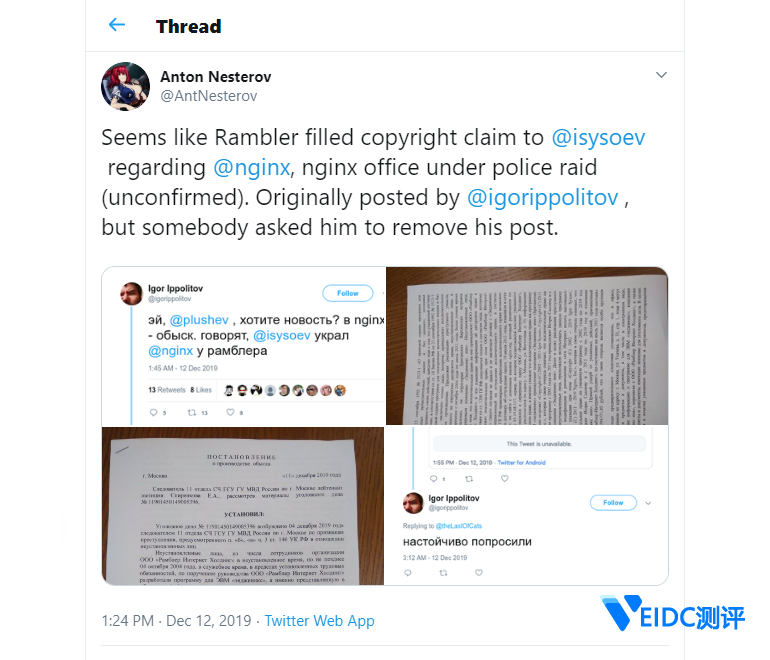This screenshot has width=770, height=660.
Task: Open Anton Nesterov's profile avatar
Action: tap(125, 86)
